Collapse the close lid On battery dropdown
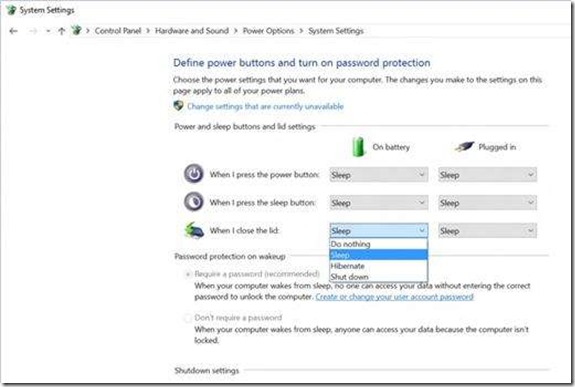This screenshot has height=387, width=575. click(378, 231)
